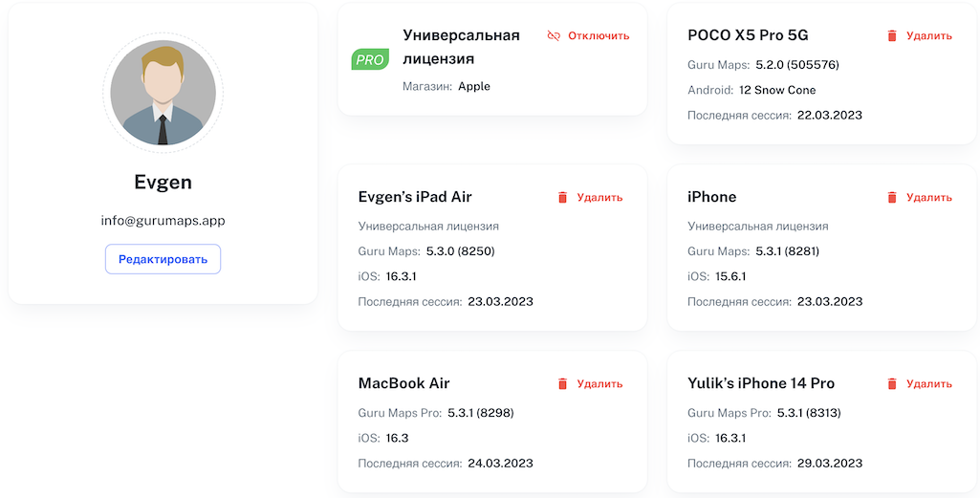Click the Отключить license link
980x498 pixels.
[x=599, y=35]
